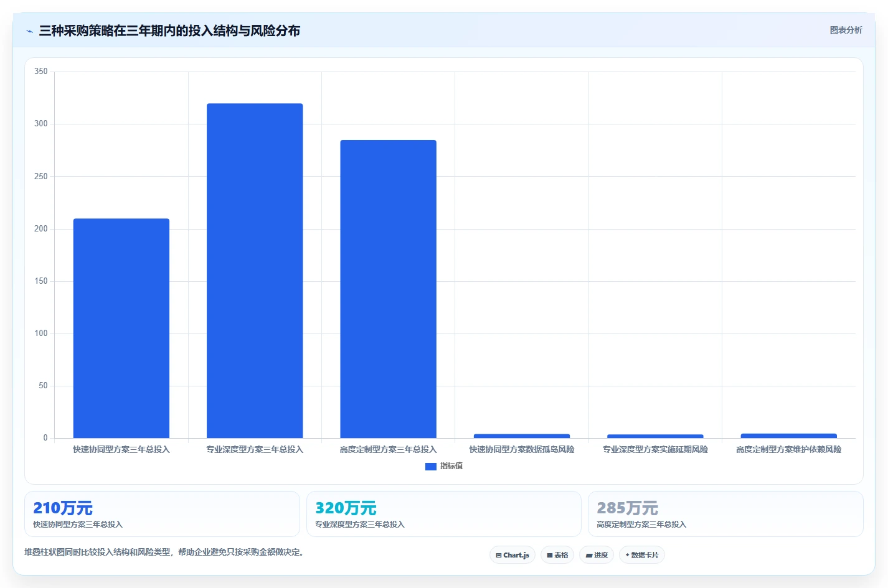Click x-axis label 专业深度型方案实施延期风险

click(x=655, y=449)
